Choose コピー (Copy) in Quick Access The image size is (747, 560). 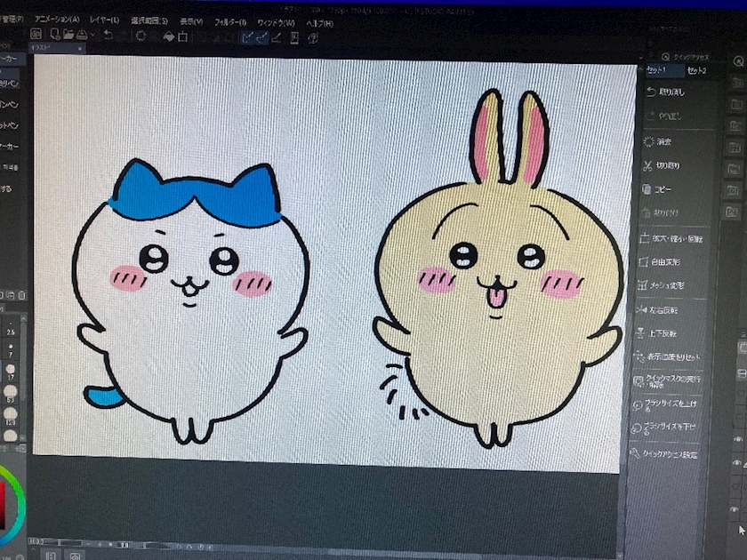point(657,189)
